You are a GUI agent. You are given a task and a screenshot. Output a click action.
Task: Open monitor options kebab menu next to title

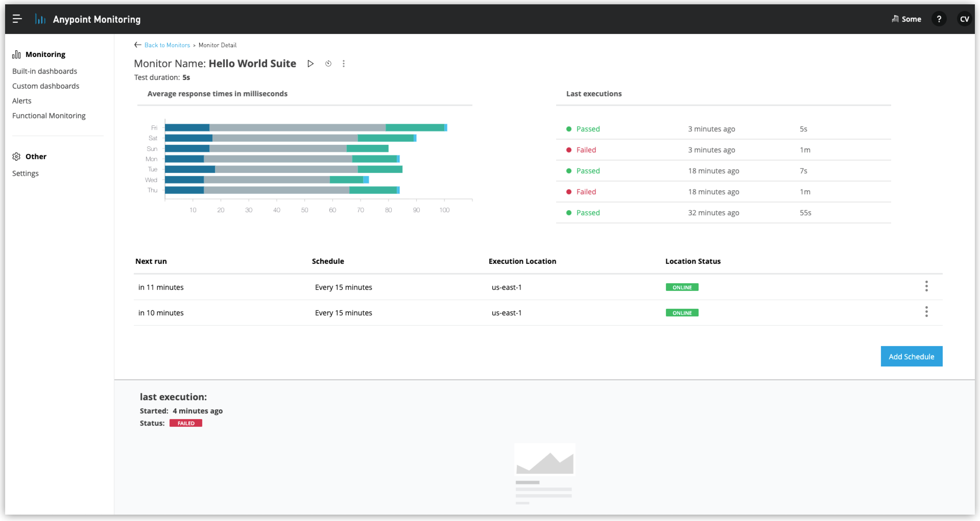pyautogui.click(x=343, y=64)
